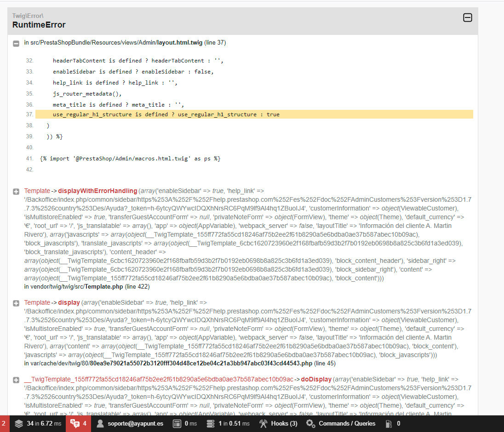Click code line 33 enableSidebar
This screenshot has height=432, width=504.
tap(133, 72)
